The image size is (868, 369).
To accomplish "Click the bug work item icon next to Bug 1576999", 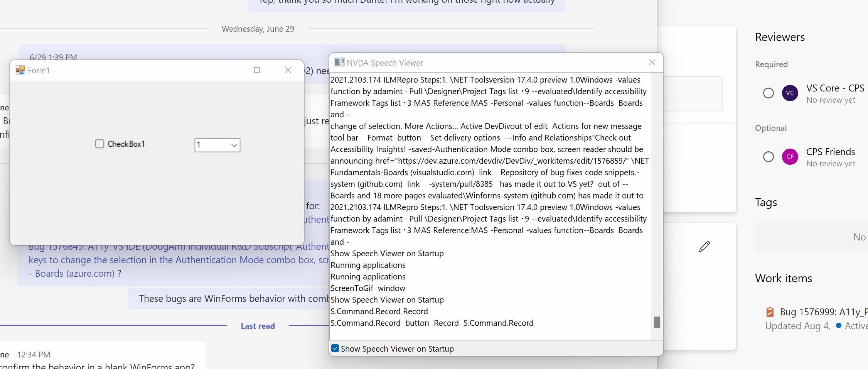I will point(770,311).
